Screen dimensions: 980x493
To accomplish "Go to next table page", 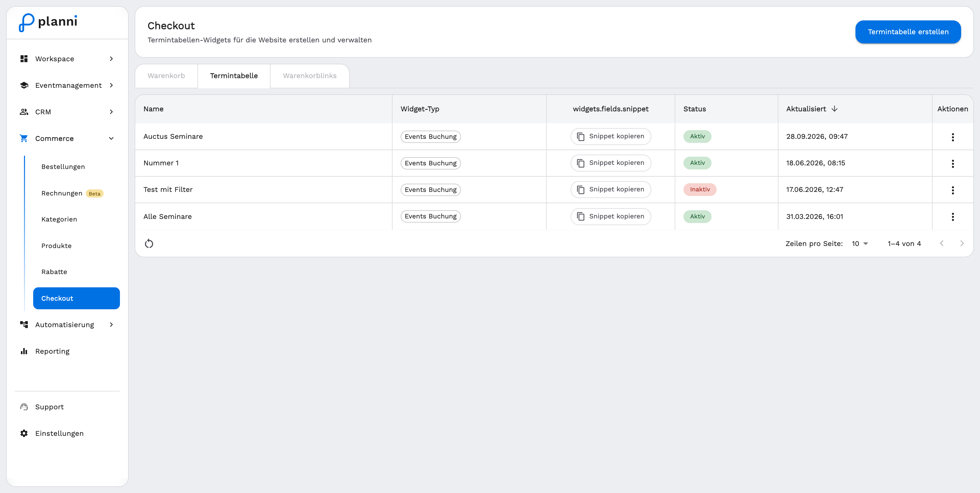I will [x=962, y=243].
